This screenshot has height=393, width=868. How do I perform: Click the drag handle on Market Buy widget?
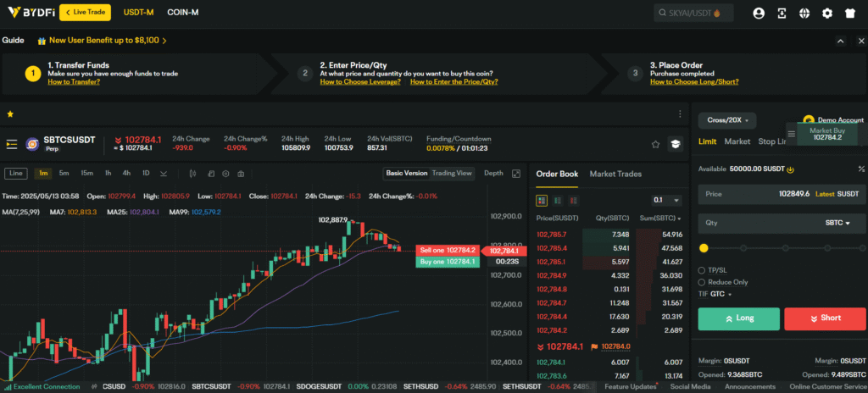click(792, 133)
